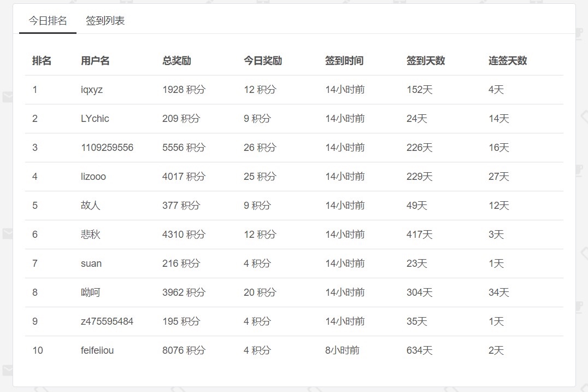This screenshot has width=588, height=392.
Task: Click the 用户名 column header
Action: [x=95, y=60]
